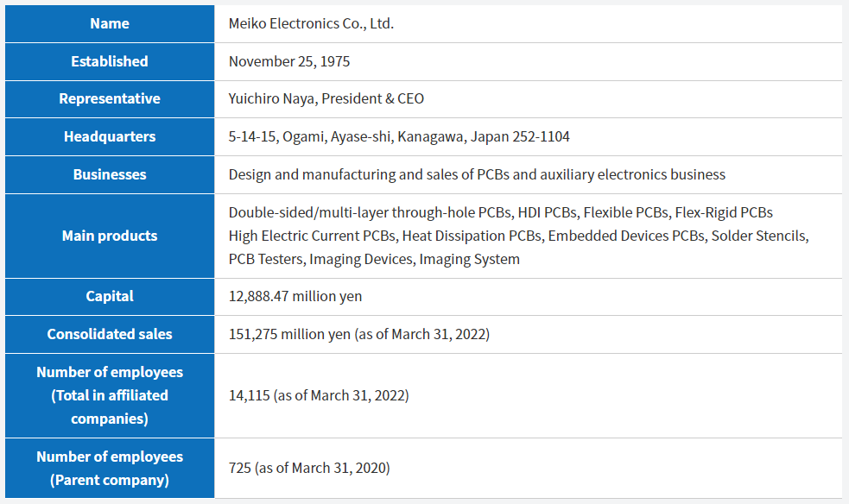Click the 'Businesses' row label
Viewport: 849px width, 504px height.
[110, 174]
